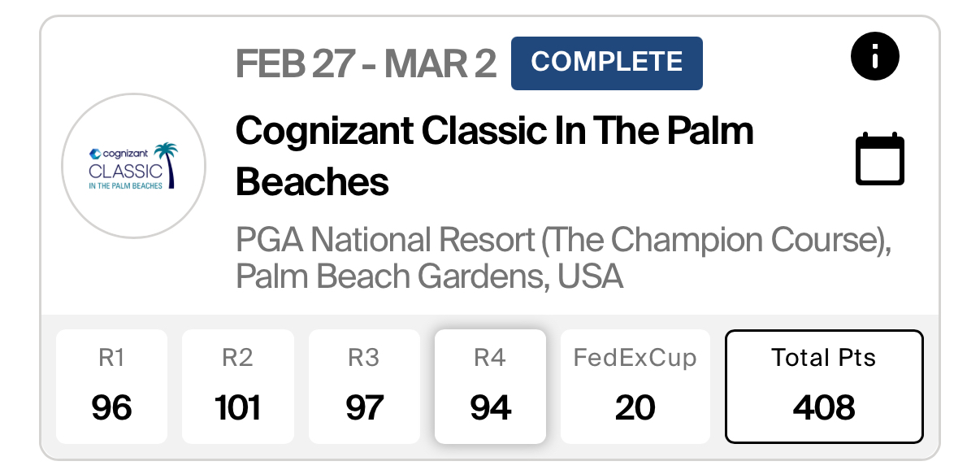Click the 101 score value under R2

(237, 407)
